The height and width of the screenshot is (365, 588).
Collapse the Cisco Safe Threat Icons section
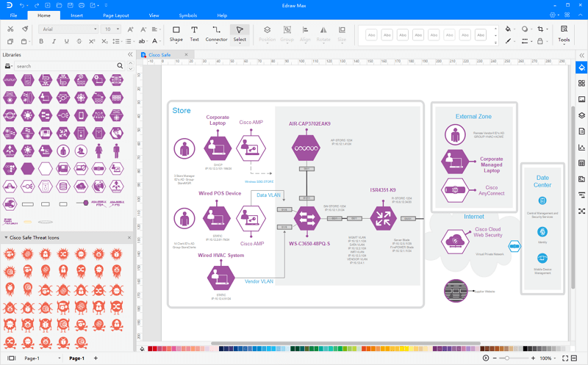click(6, 238)
